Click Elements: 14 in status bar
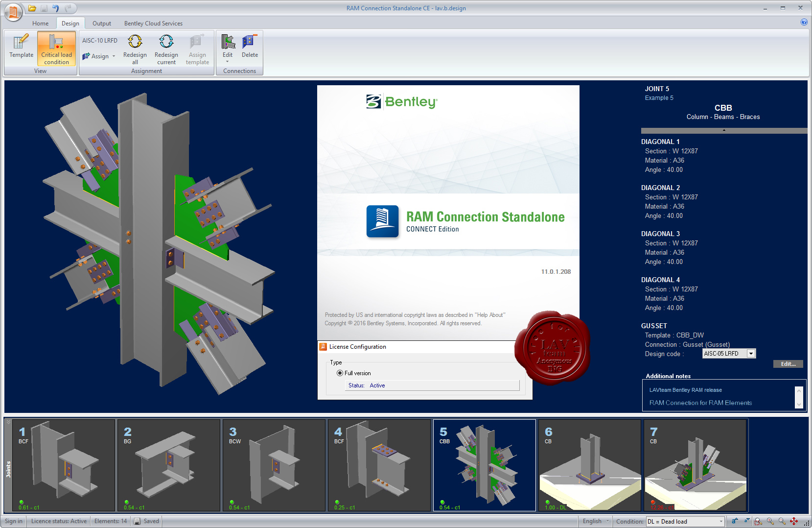This screenshot has width=812, height=528. point(111,521)
